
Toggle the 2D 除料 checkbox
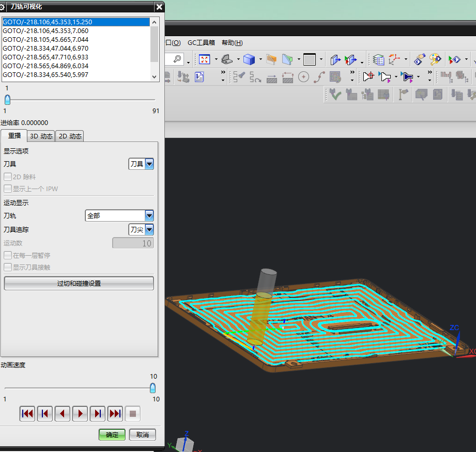click(x=8, y=177)
